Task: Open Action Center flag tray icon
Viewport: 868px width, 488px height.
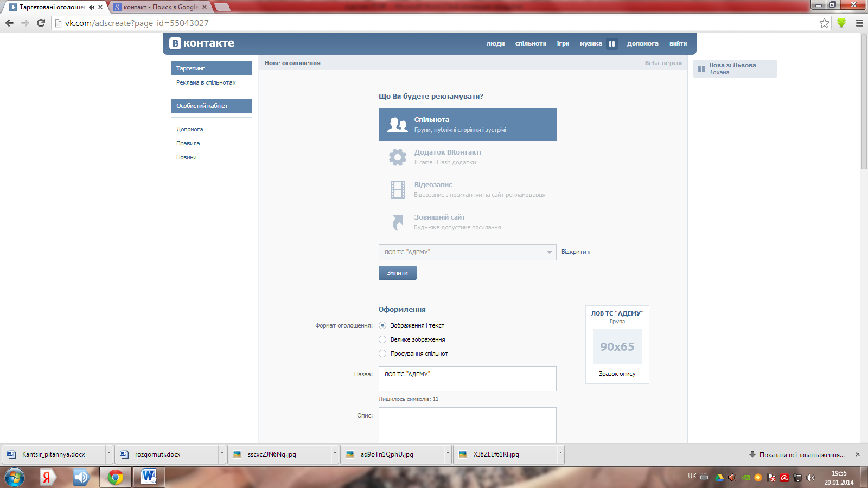Action: point(771,478)
